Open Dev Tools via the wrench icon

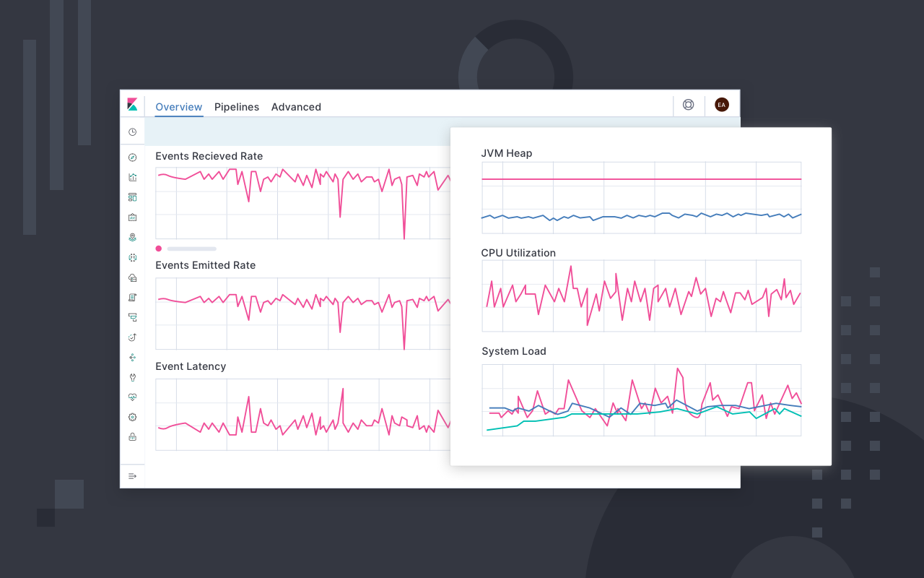click(132, 377)
